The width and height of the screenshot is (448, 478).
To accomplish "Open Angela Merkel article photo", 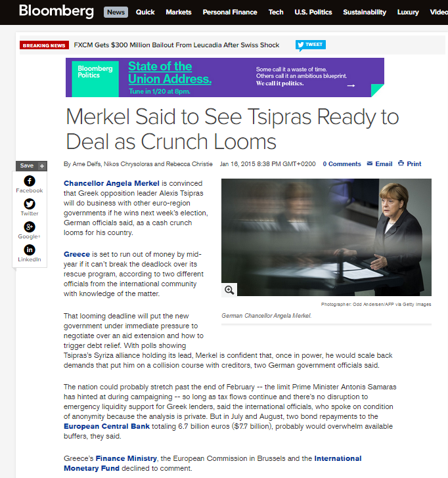I will 326,237.
